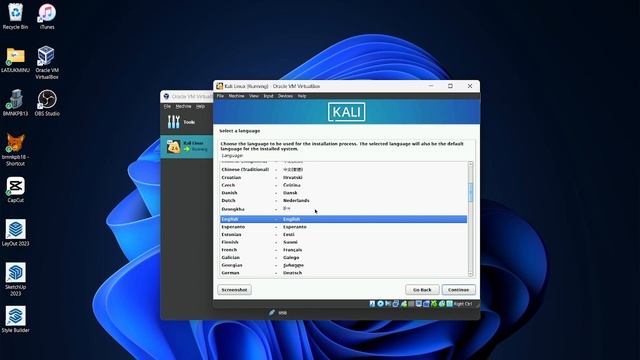The width and height of the screenshot is (640, 360).
Task: Minimize the Kali Linux VM window
Action: (431, 86)
